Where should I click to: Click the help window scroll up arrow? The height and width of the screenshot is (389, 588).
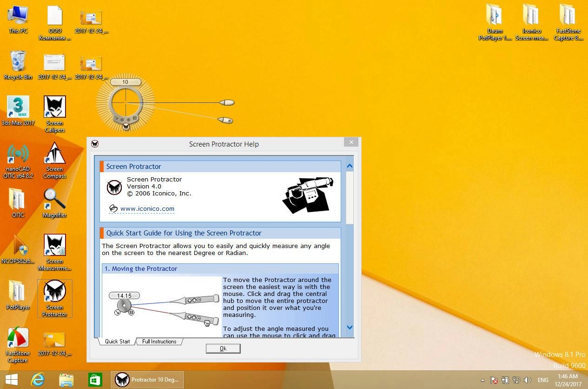(x=350, y=166)
